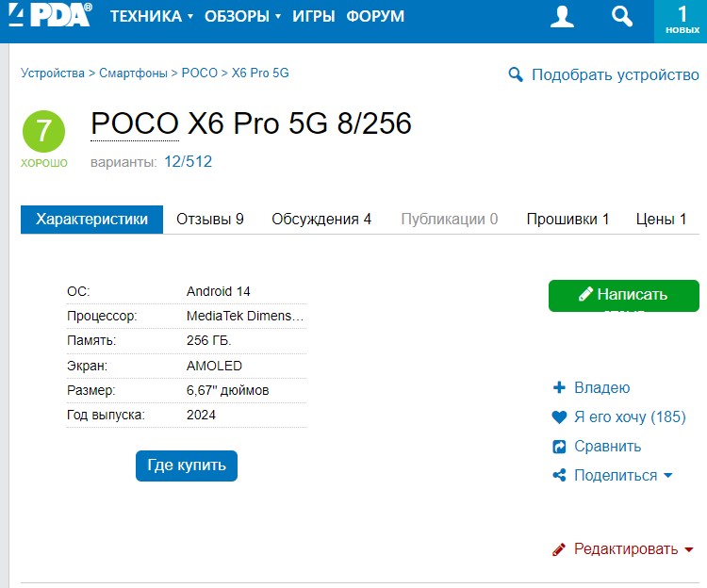Open the Подобрать устройство link

pyautogui.click(x=615, y=74)
